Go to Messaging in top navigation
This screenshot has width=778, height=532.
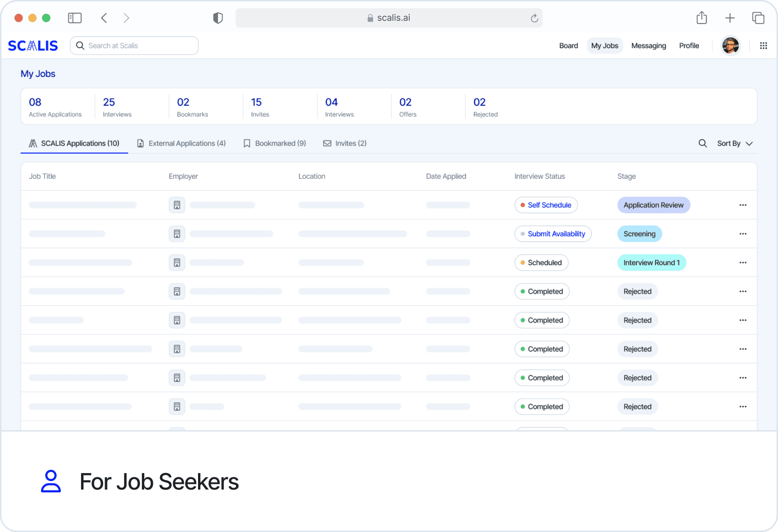tap(648, 46)
